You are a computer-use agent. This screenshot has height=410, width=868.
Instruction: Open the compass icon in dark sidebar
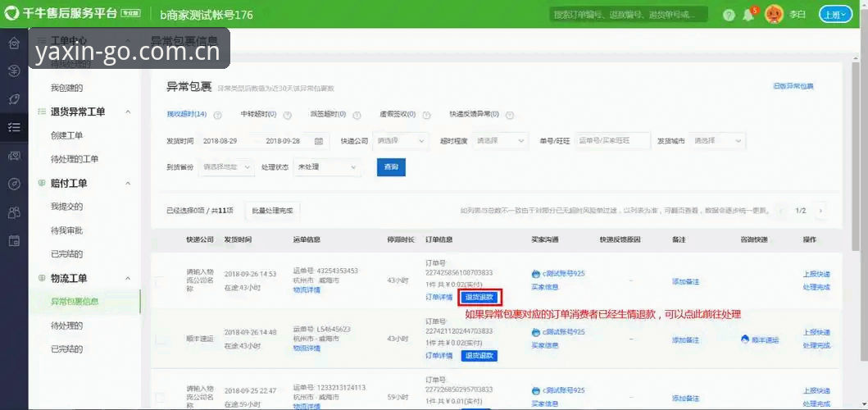pyautogui.click(x=14, y=184)
